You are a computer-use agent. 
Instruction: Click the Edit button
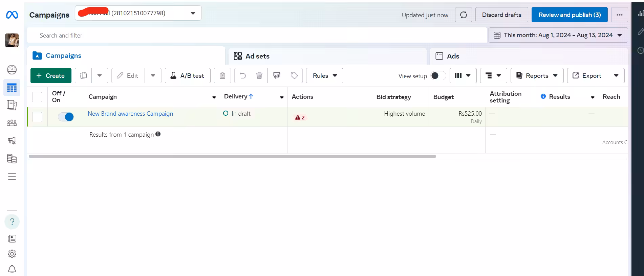[x=128, y=75]
